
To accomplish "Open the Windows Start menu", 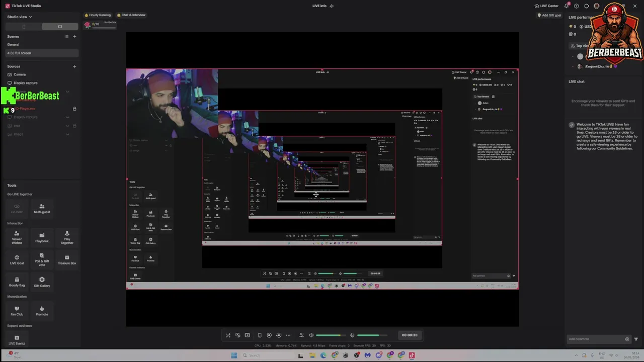I will pyautogui.click(x=234, y=355).
